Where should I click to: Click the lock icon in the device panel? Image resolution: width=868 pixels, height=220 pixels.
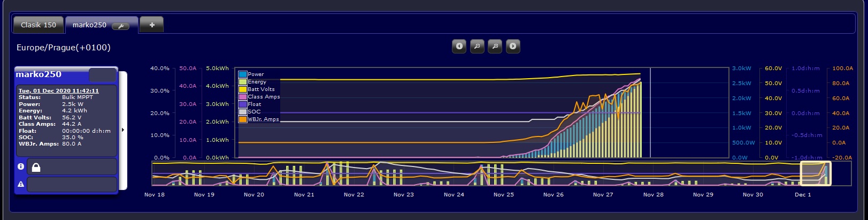click(36, 168)
